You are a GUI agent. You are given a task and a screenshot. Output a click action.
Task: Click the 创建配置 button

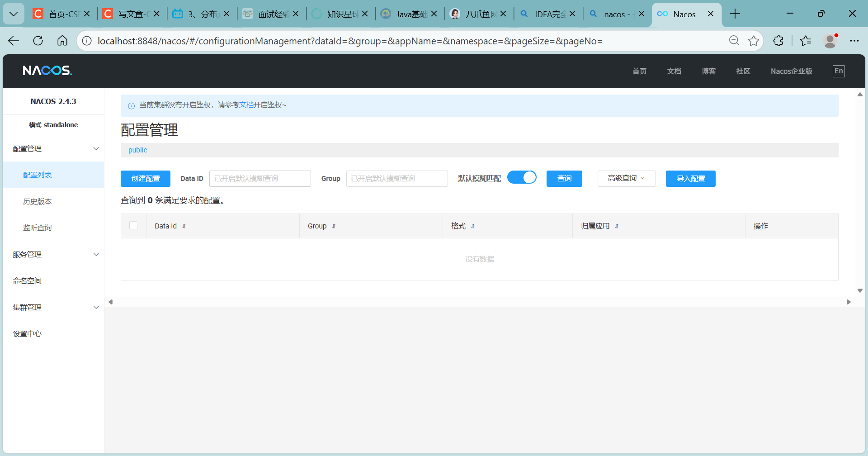tap(146, 179)
